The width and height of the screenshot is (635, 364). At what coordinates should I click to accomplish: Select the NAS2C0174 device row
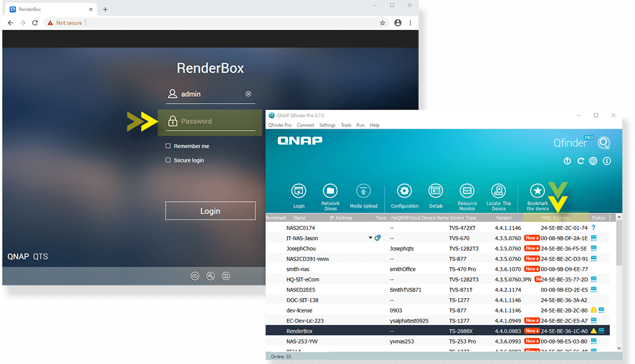tap(437, 228)
